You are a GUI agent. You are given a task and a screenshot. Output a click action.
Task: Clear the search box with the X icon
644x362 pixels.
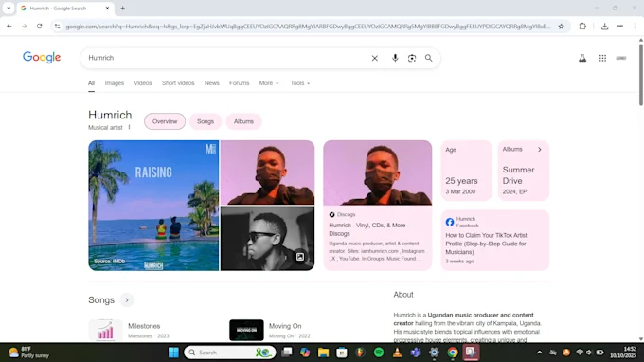375,58
